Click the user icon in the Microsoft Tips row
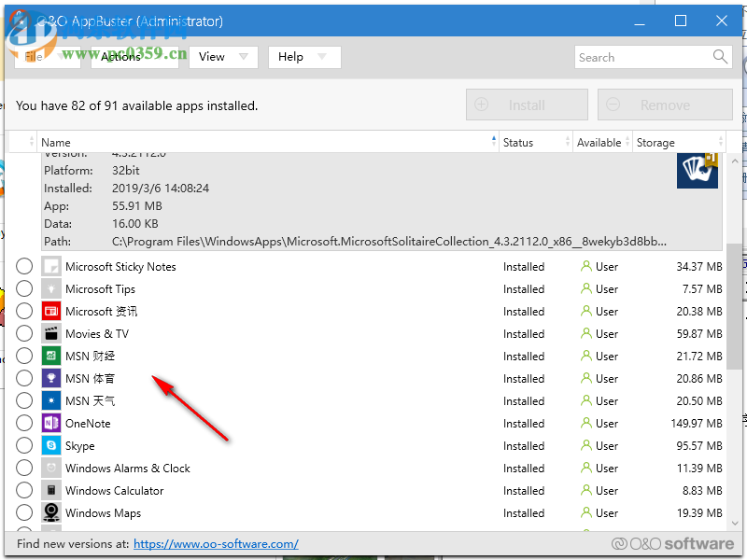Image resolution: width=747 pixels, height=560 pixels. point(586,289)
